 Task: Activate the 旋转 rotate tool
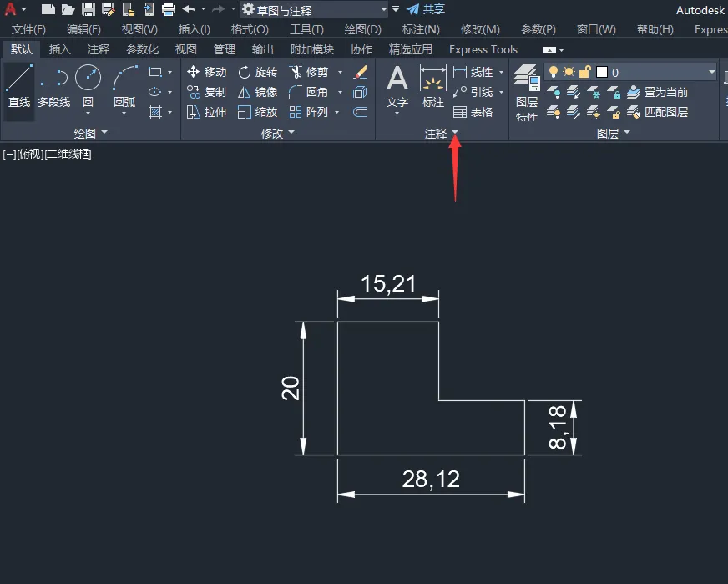point(258,72)
